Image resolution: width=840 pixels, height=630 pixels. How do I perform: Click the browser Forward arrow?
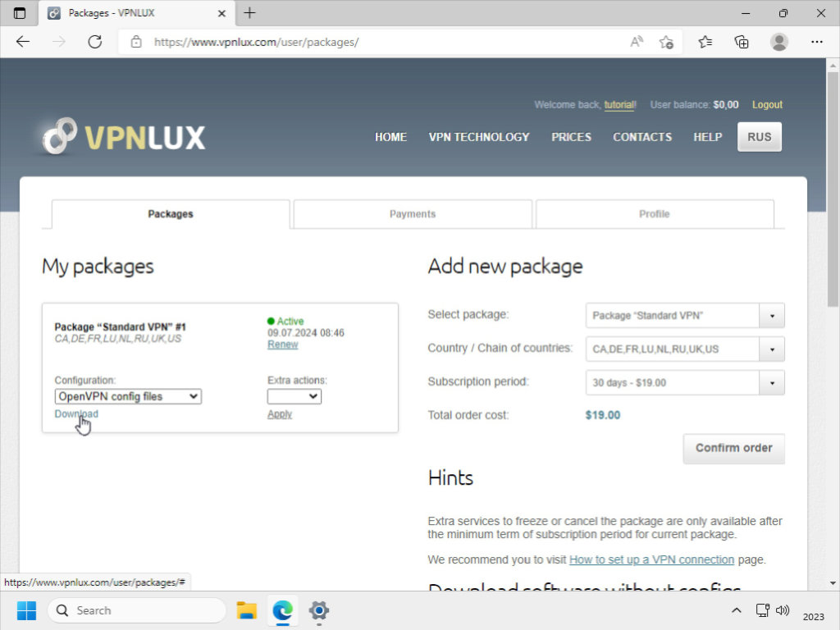[58, 42]
